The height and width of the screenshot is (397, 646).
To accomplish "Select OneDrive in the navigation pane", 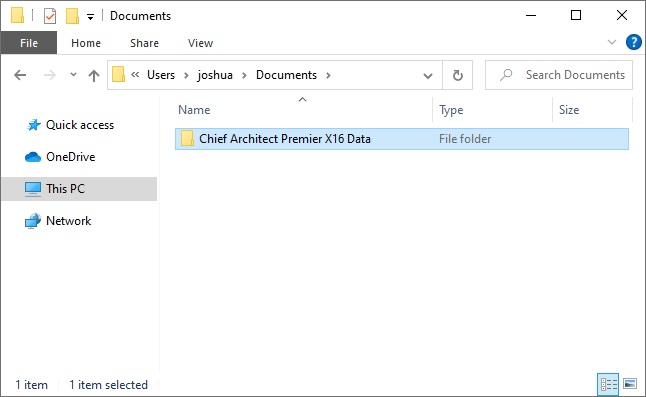I will coord(70,157).
